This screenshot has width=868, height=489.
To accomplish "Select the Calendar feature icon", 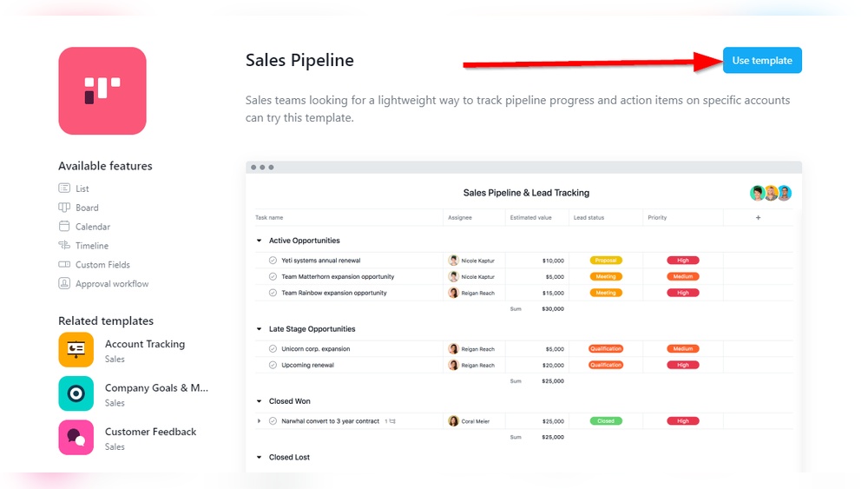I will click(64, 226).
